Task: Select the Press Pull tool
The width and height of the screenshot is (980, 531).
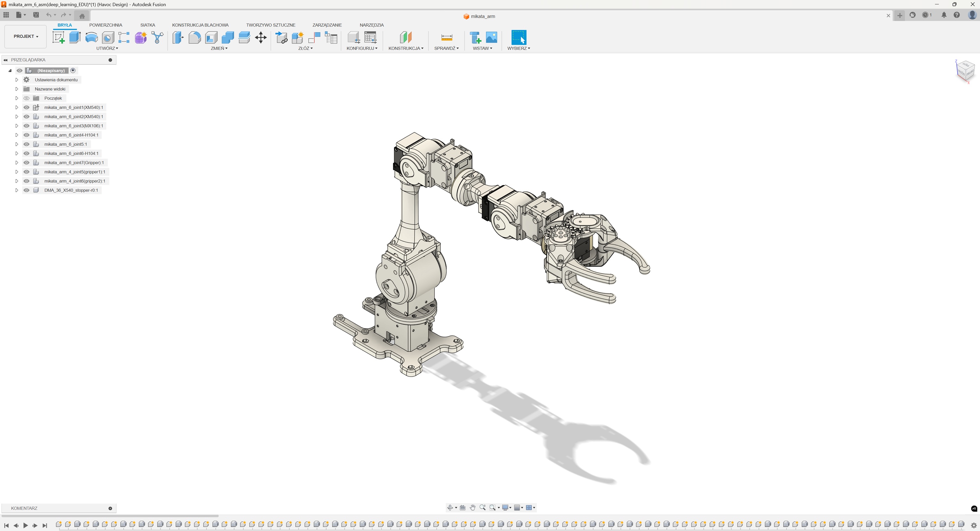Action: point(178,37)
